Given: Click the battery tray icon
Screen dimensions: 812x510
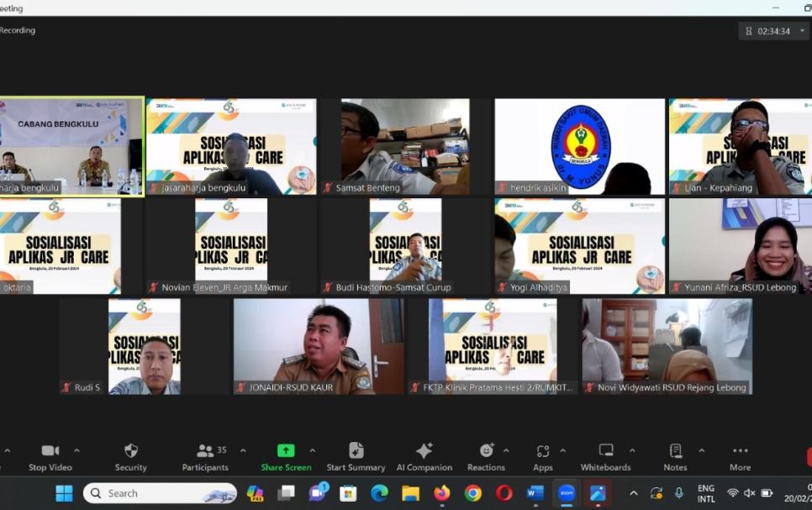Looking at the screenshot, I should tap(767, 493).
